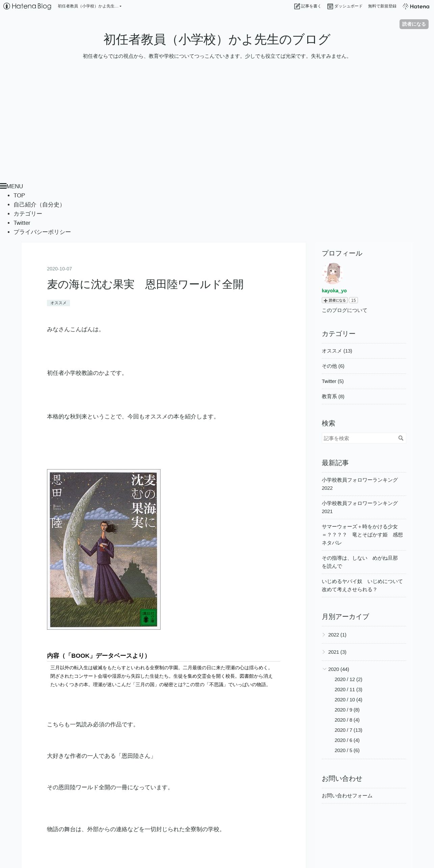
Task: Open category Twitter (5) in sidebar
Action: 333,381
